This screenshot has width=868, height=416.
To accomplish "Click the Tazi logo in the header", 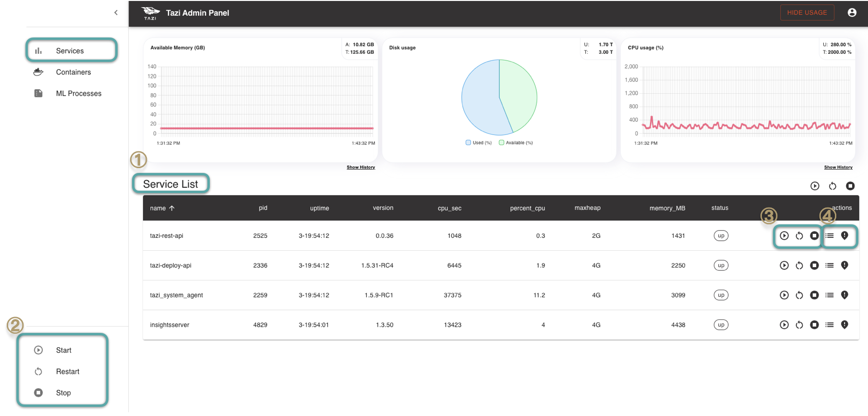I will point(150,13).
